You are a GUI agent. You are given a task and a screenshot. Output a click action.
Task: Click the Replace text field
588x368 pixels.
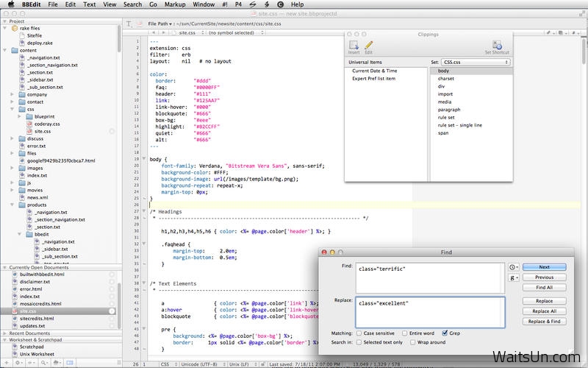point(430,312)
